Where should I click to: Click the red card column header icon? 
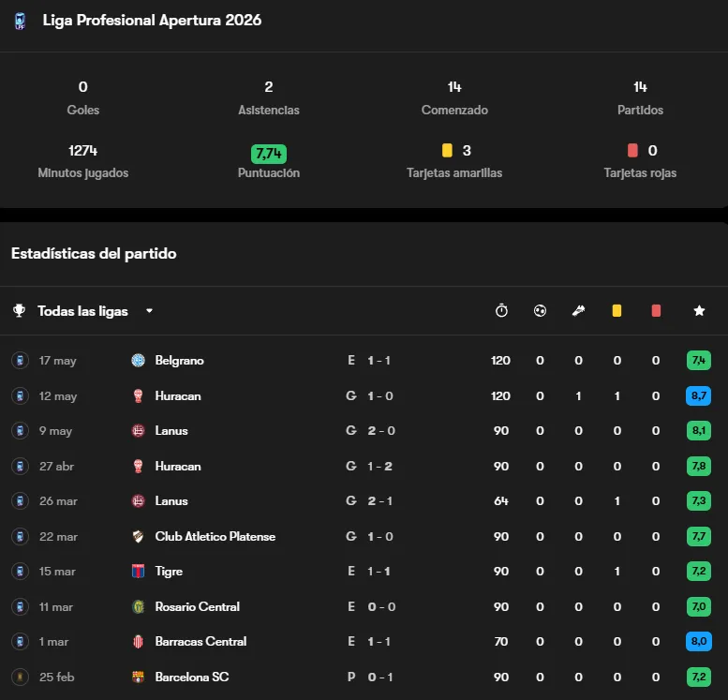(656, 310)
